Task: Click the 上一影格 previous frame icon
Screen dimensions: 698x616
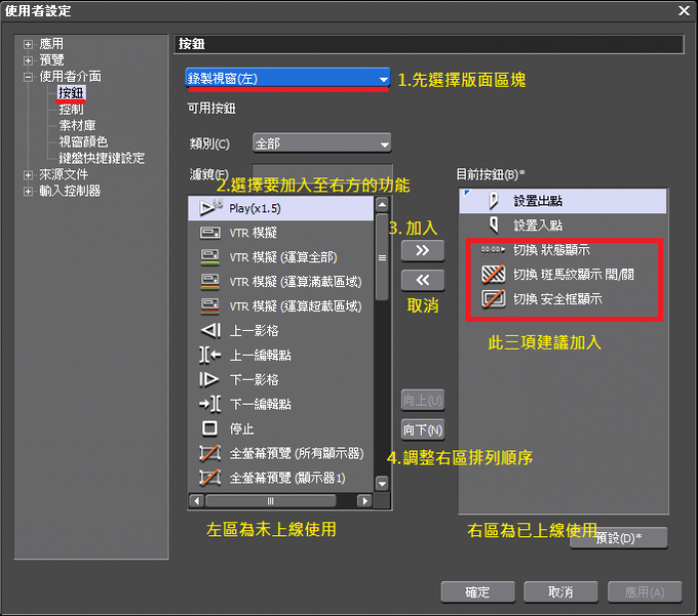Action: coord(209,331)
